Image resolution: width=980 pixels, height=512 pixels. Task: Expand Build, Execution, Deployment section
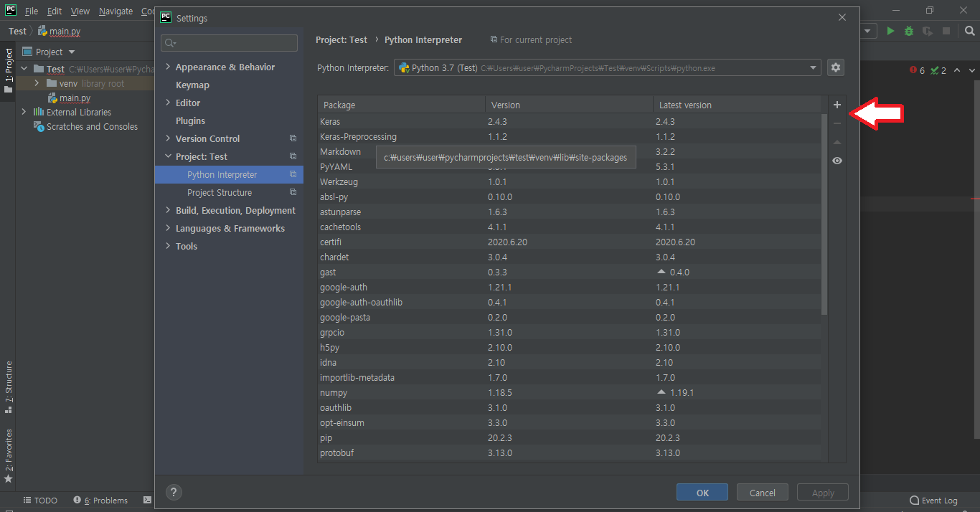click(168, 210)
